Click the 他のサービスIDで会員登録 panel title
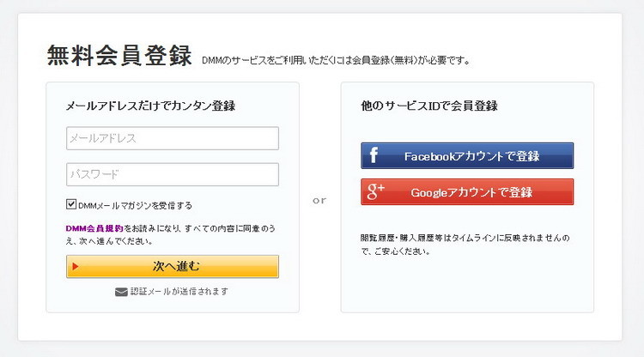 pyautogui.click(x=429, y=106)
